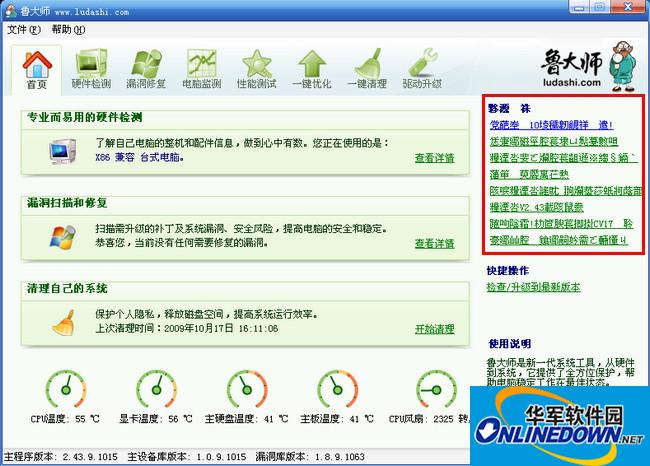The width and height of the screenshot is (650, 466).
Task: Click the 鲁大师 ludashi.com logo
Action: click(572, 68)
